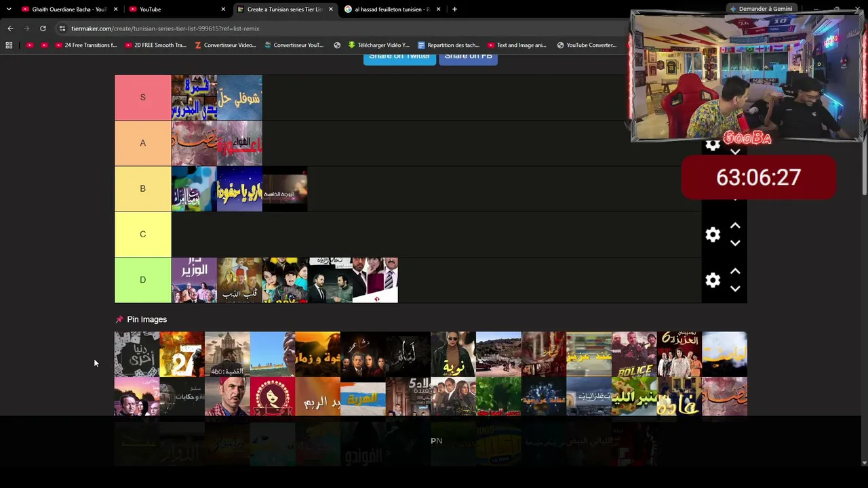Viewport: 868px width, 488px height.
Task: Open the browser apps grid
Action: (x=9, y=45)
